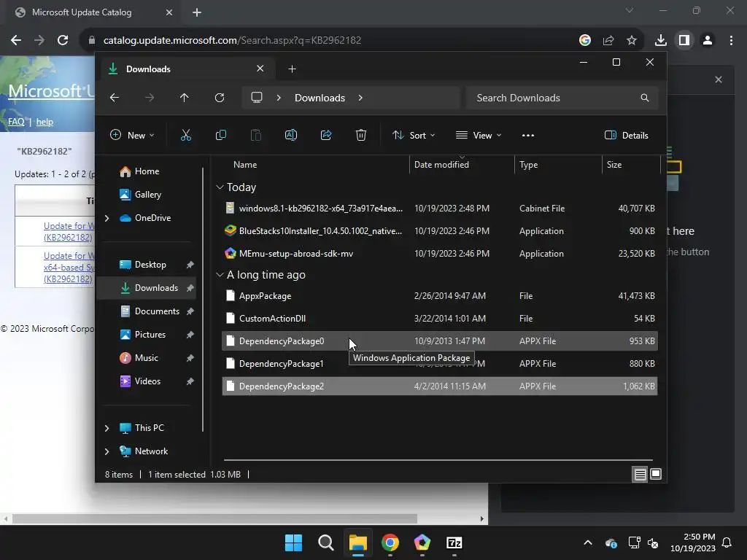Switch to large thumbnails view in status bar
The width and height of the screenshot is (747, 560).
[656, 474]
